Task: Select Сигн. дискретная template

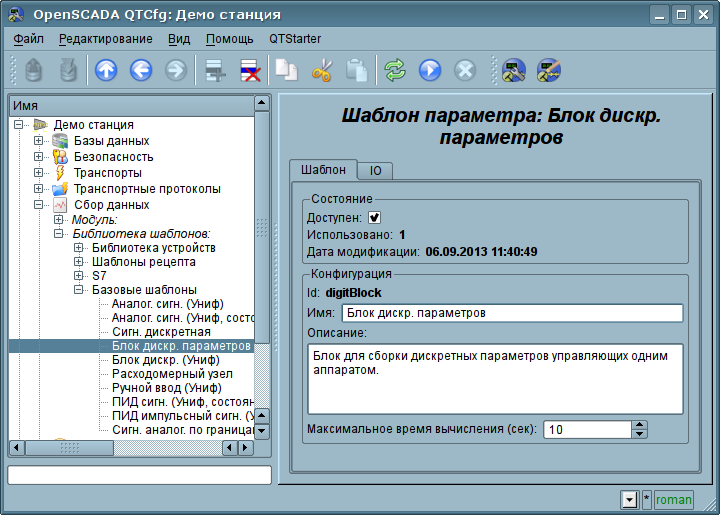Action: coord(161,332)
